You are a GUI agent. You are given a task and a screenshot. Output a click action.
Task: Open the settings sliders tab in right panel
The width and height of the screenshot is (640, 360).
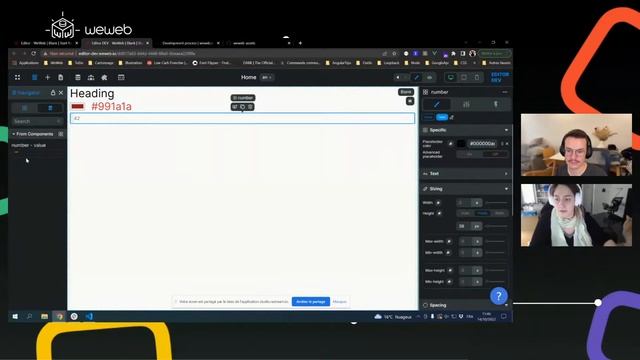tap(466, 104)
